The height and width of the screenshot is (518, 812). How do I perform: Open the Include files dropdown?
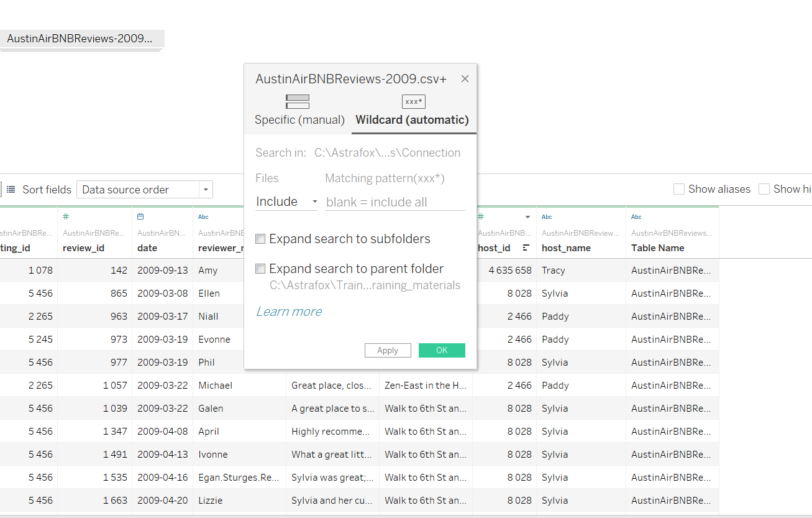286,201
